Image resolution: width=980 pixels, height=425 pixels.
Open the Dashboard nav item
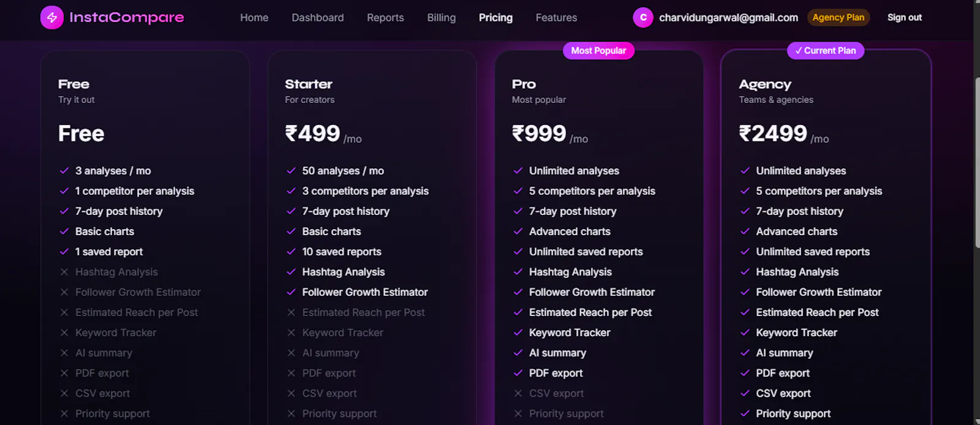point(317,18)
